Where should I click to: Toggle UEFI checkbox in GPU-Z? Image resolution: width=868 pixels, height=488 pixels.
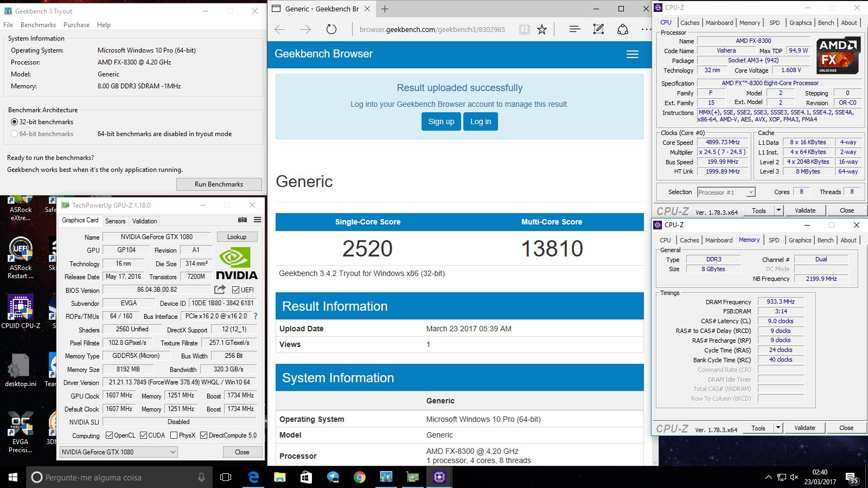pyautogui.click(x=235, y=290)
